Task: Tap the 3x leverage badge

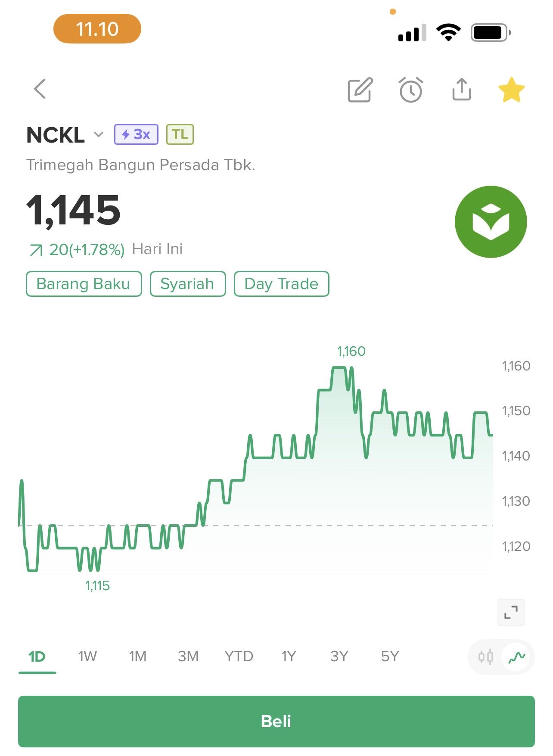Action: point(136,134)
